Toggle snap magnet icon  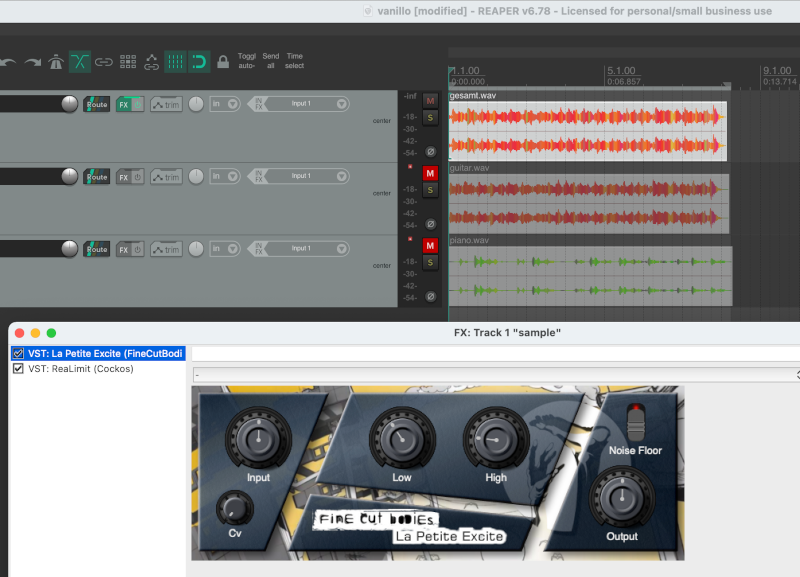(x=199, y=62)
